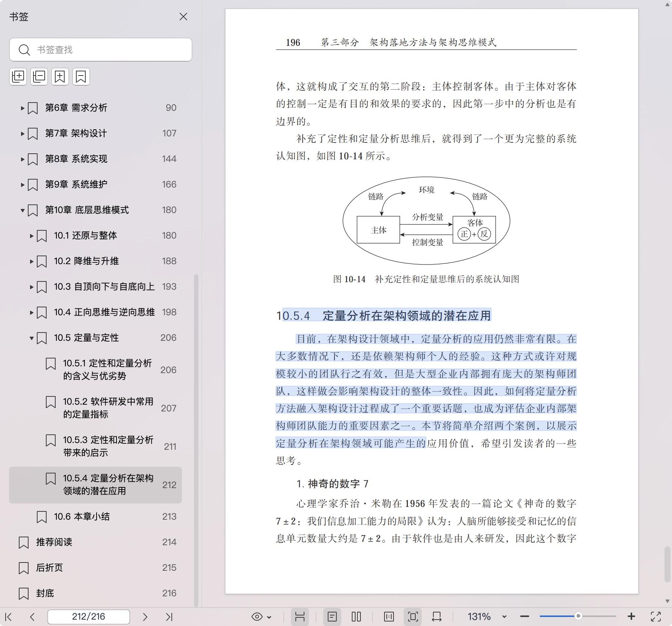Go to 封底 bookmark
This screenshot has height=626, width=672.
coord(45,593)
